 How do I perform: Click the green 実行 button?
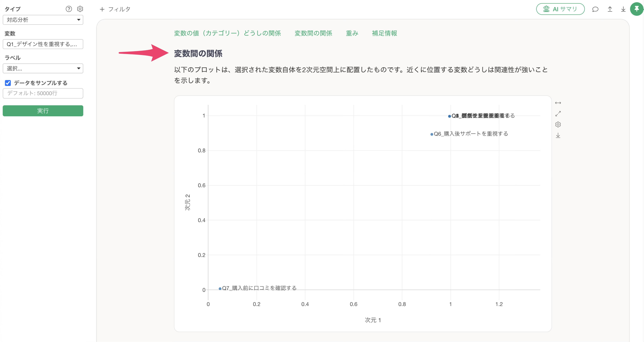pos(43,111)
